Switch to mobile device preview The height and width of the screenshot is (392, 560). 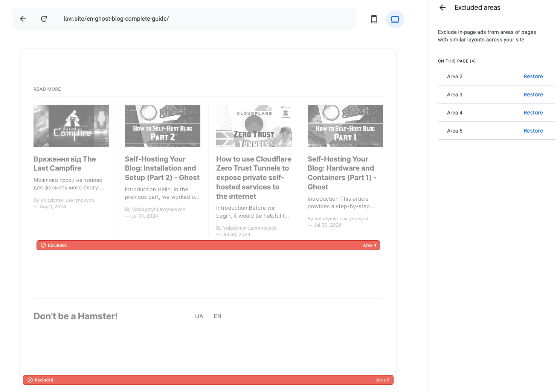pos(374,19)
